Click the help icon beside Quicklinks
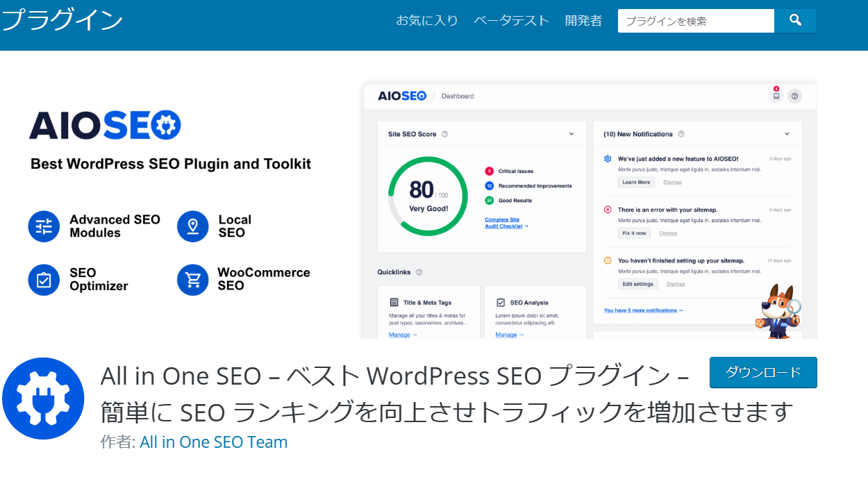868x486 pixels. click(419, 272)
